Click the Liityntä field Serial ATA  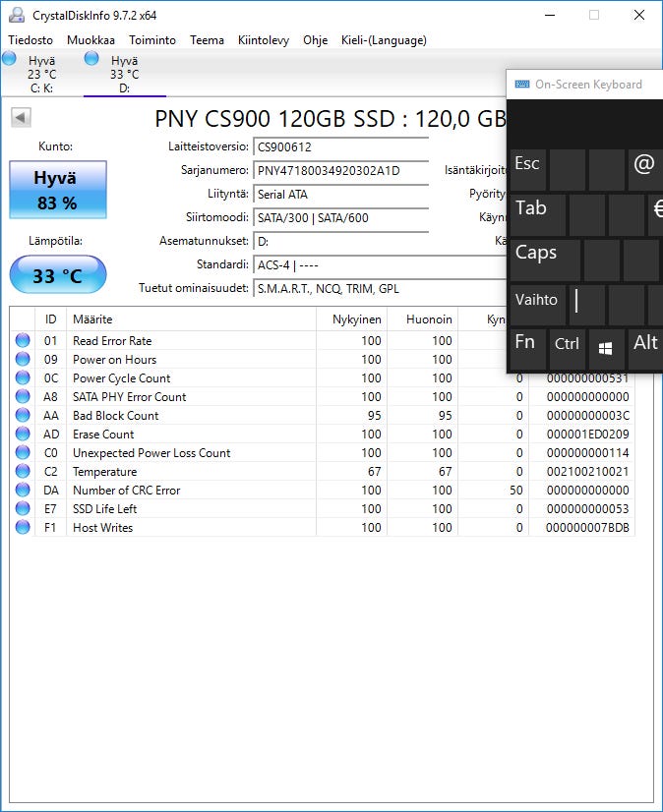tap(340, 195)
